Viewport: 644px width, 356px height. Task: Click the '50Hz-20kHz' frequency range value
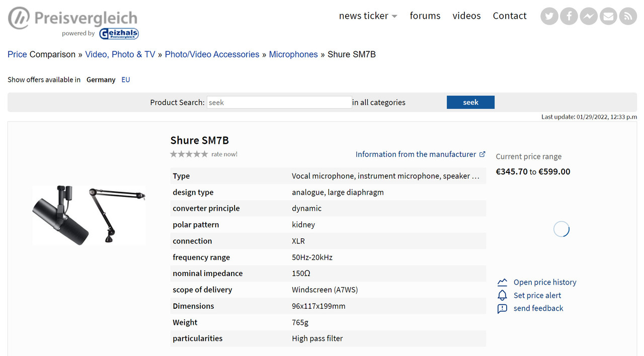312,257
